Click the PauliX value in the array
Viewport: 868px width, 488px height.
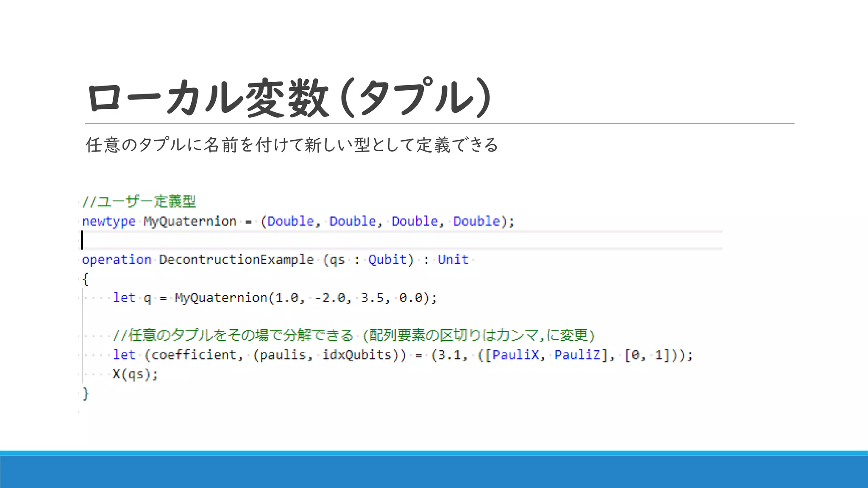(x=515, y=355)
